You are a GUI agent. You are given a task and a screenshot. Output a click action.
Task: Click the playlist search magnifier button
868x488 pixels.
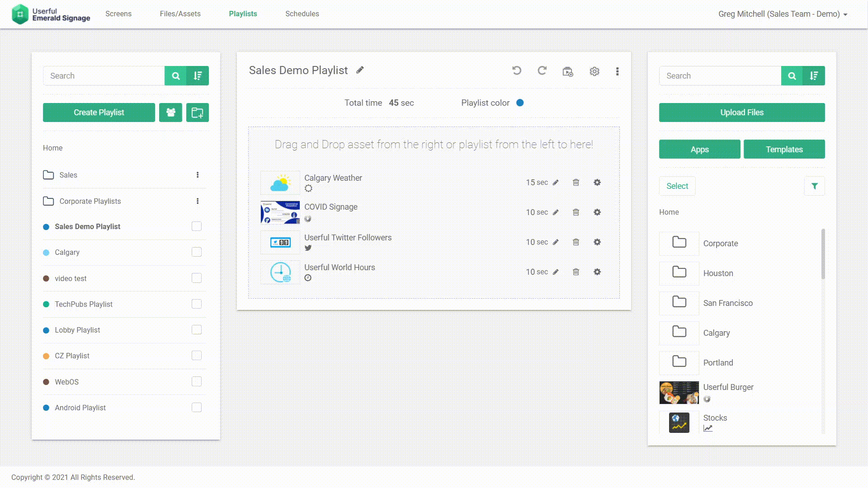(176, 76)
